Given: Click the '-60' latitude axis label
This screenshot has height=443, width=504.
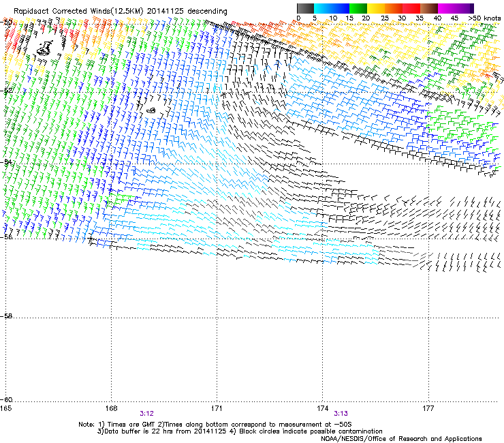Looking at the screenshot, I should point(6,399).
